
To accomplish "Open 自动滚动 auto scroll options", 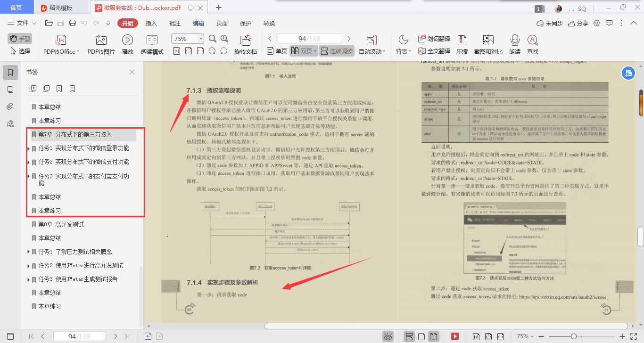I will (x=372, y=45).
